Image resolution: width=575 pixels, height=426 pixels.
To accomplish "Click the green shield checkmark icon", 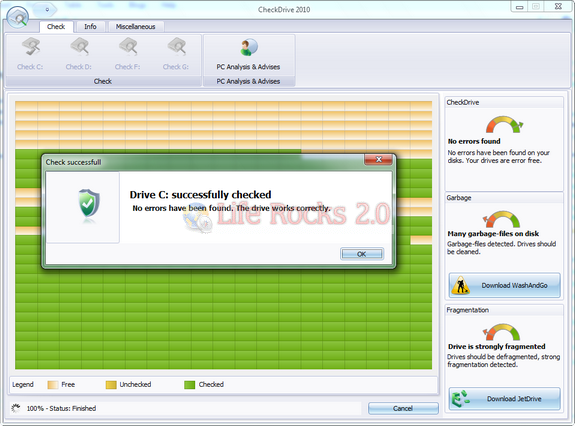I will click(89, 203).
